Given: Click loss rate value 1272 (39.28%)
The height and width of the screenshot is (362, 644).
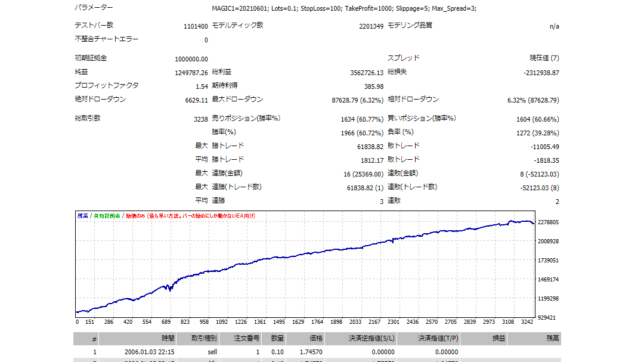Looking at the screenshot, I should pos(538,133).
